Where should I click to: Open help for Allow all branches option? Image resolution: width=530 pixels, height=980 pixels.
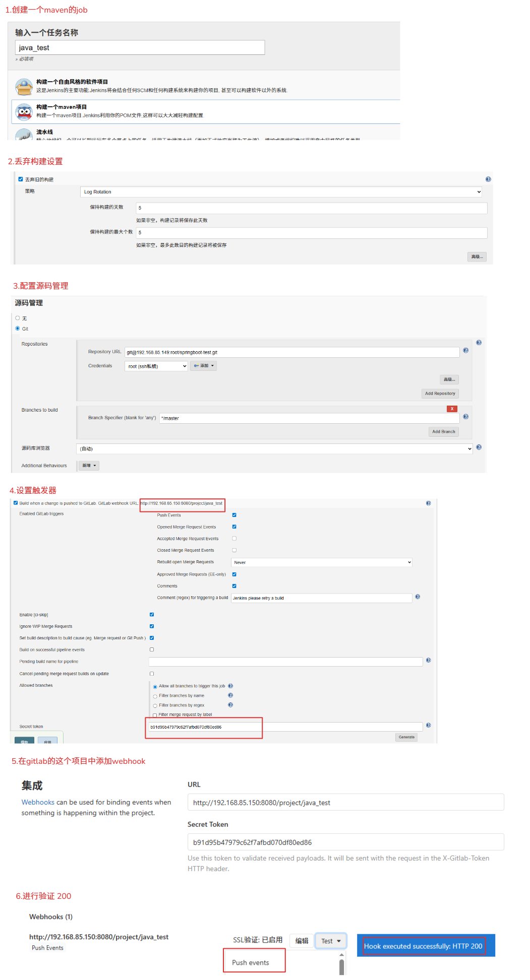coord(230,686)
